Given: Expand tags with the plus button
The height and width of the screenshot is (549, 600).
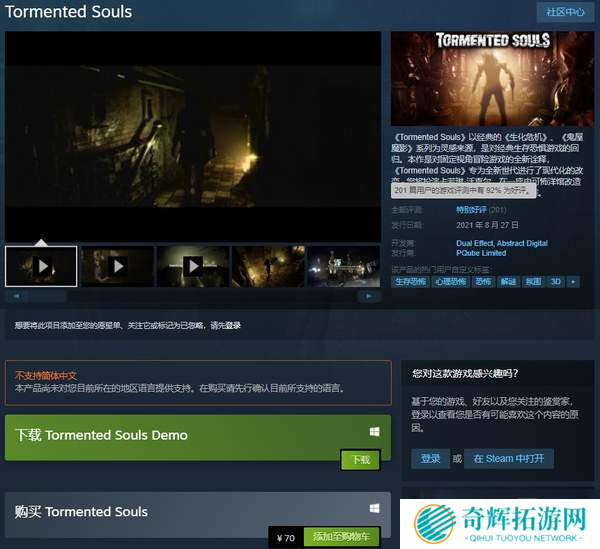Looking at the screenshot, I should (573, 282).
